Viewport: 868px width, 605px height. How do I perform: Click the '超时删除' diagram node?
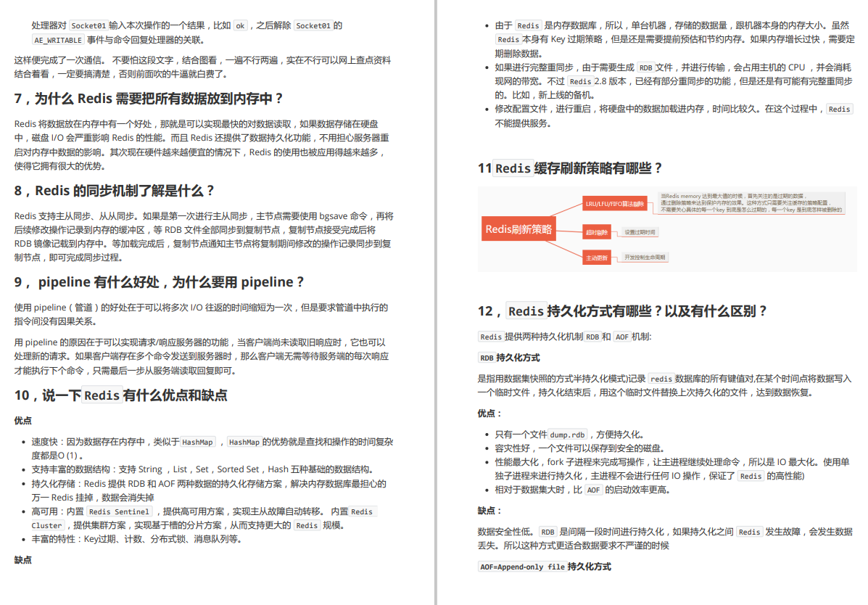[x=597, y=232]
